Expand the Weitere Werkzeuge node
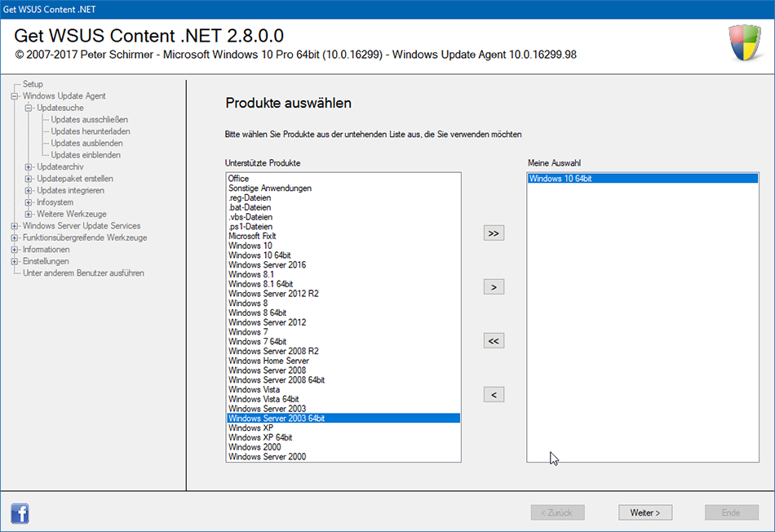 click(29, 214)
